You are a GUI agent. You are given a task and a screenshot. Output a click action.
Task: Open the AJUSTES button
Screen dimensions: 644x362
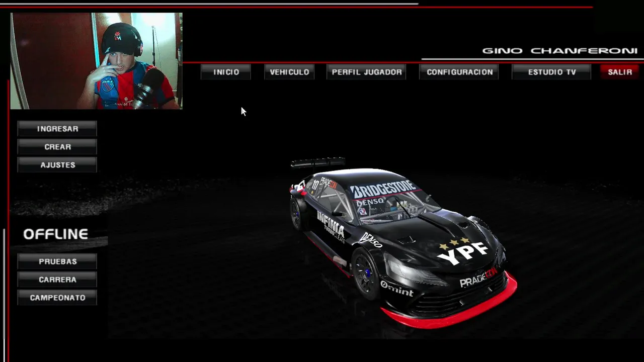pos(57,165)
